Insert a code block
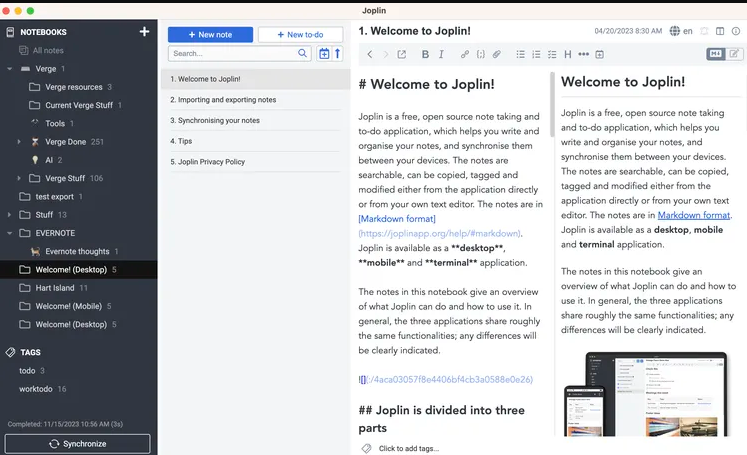This screenshot has width=747, height=455. tap(481, 54)
